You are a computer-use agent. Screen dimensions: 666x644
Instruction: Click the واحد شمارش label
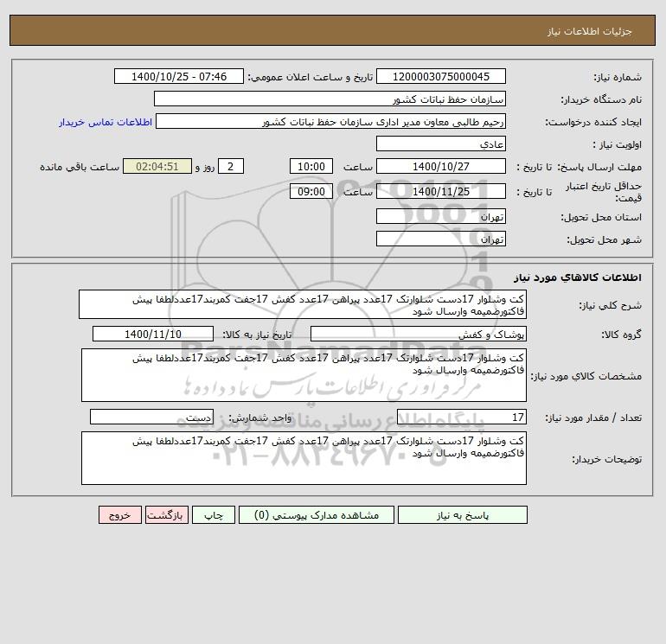pyautogui.click(x=260, y=418)
